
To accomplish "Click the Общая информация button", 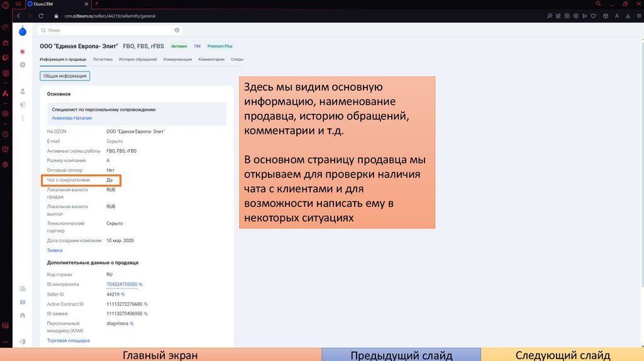I will [x=65, y=76].
